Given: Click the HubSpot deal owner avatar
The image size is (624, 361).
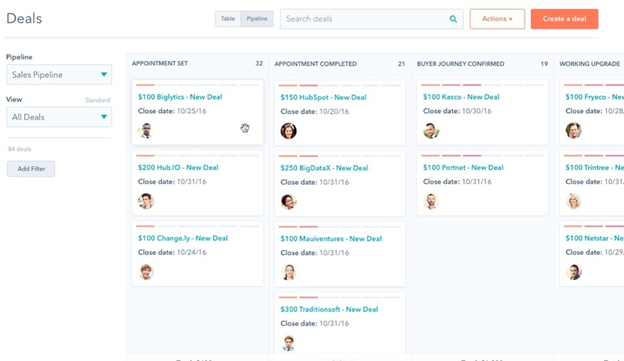Looking at the screenshot, I should tap(289, 131).
